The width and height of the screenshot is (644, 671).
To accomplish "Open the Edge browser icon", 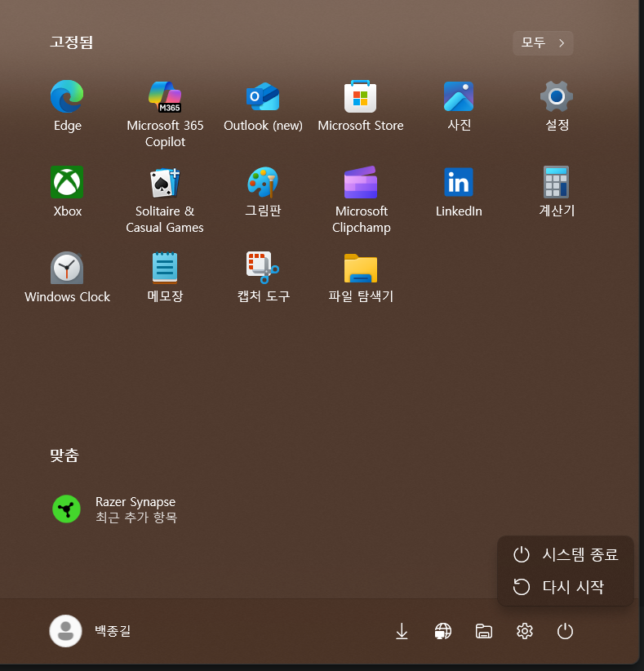I will [x=67, y=96].
